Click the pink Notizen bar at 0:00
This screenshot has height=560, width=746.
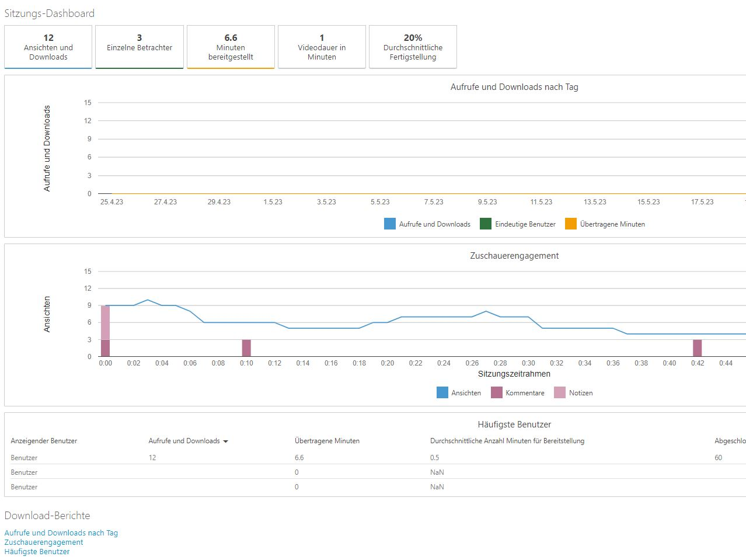tap(105, 322)
